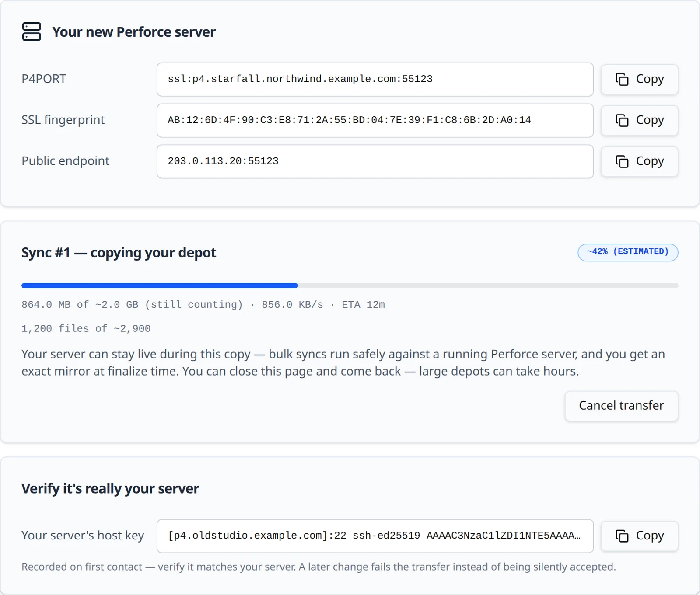Select the host key field
This screenshot has height=595, width=700.
375,536
